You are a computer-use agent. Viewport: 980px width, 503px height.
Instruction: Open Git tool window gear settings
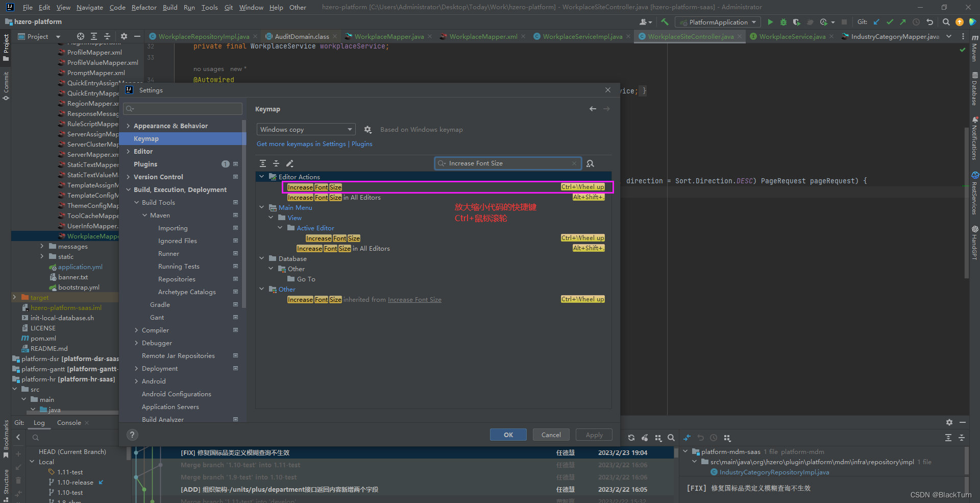click(x=949, y=422)
